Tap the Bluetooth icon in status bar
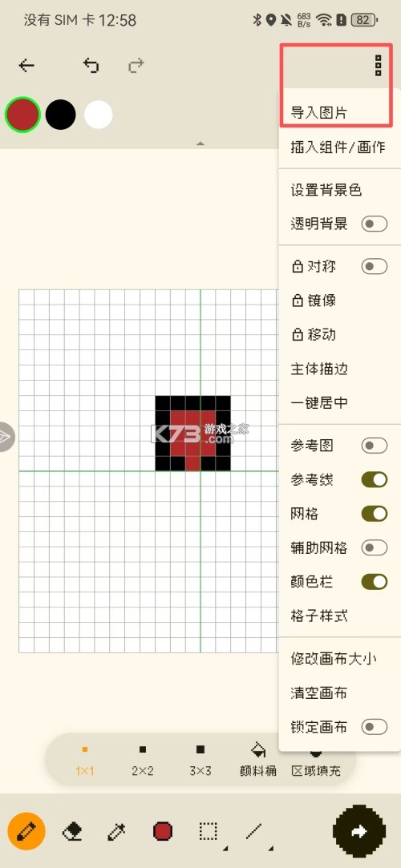 tap(257, 21)
